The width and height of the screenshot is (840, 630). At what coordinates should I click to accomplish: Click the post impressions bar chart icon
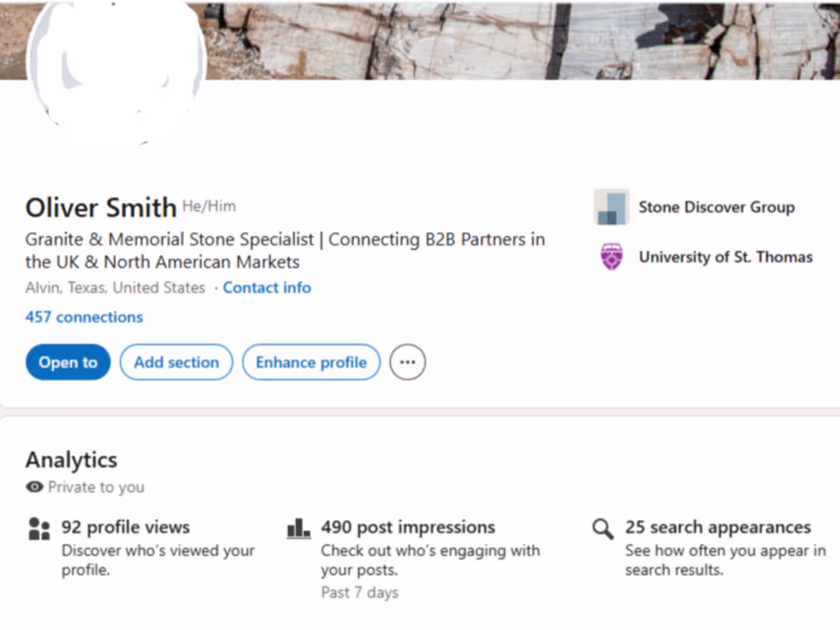[298, 527]
